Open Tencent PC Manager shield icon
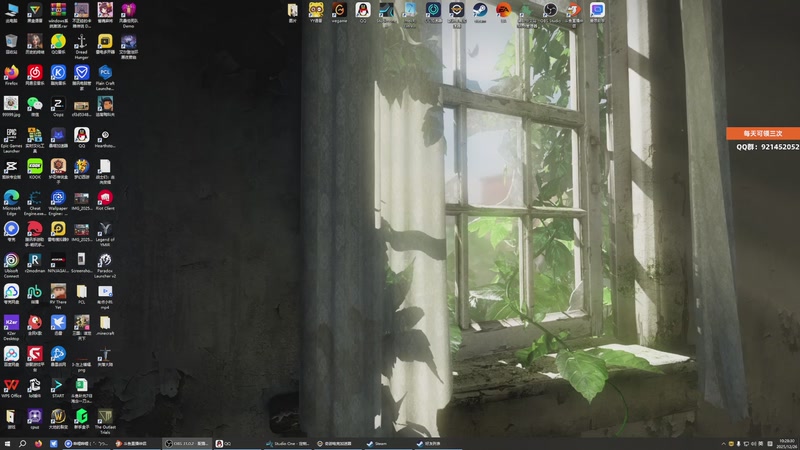This screenshot has width=800, height=450. point(82,78)
